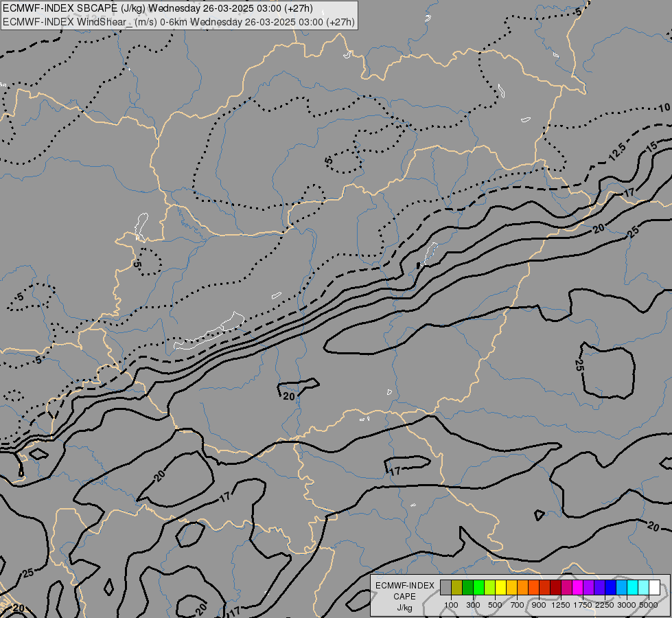Click the 2250 legend tick label

click(605, 605)
